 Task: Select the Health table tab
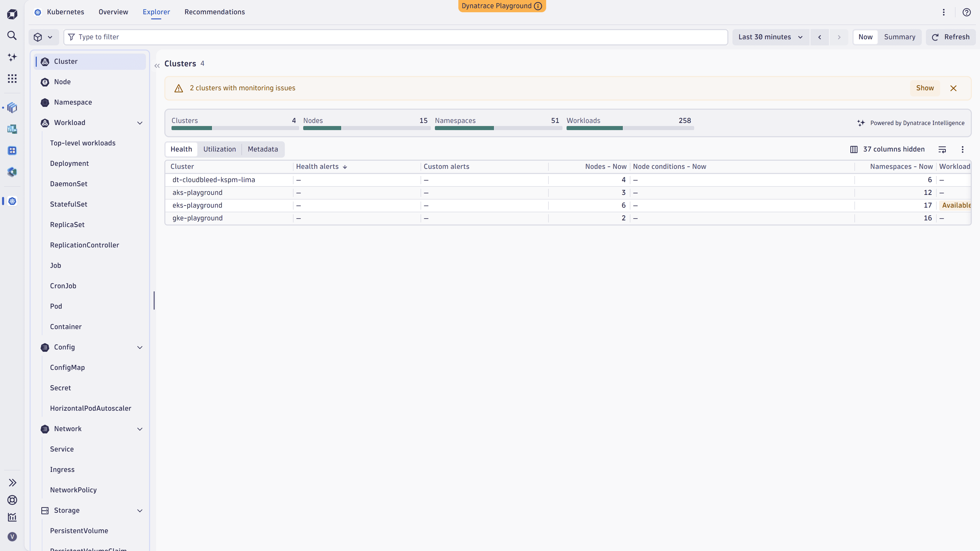[181, 149]
